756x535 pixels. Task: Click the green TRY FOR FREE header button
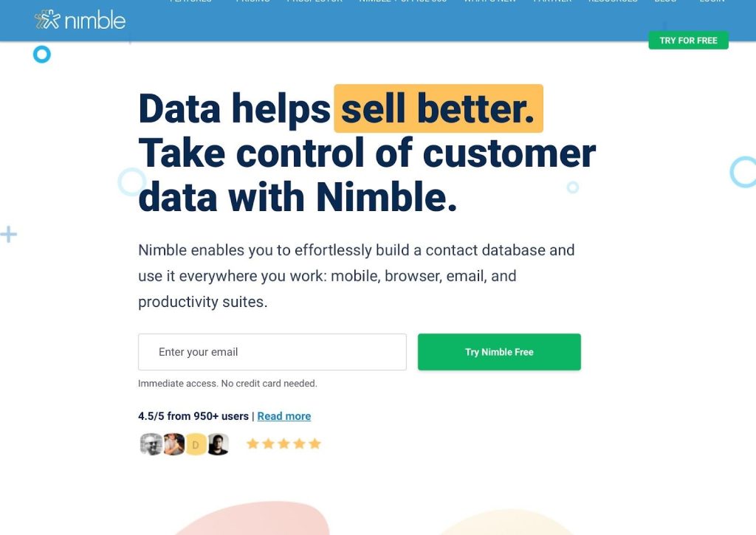pos(688,41)
